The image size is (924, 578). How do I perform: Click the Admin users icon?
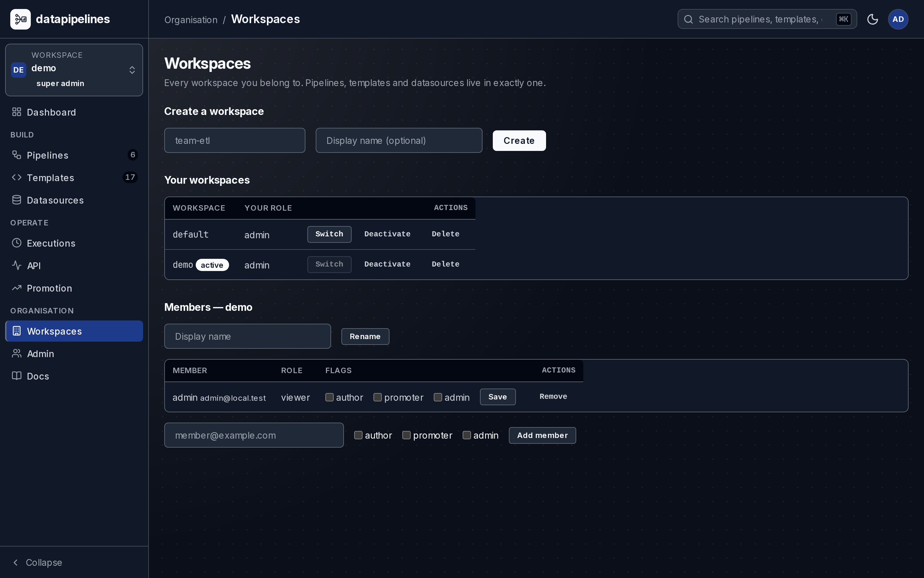coord(16,354)
